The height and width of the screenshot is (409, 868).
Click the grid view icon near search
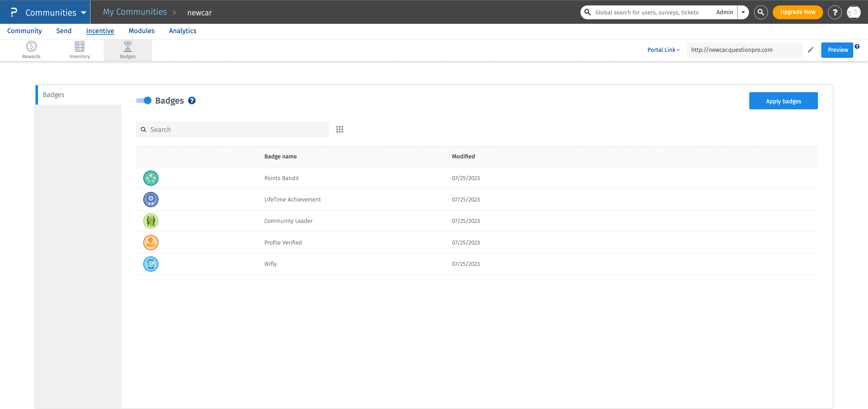click(x=339, y=129)
